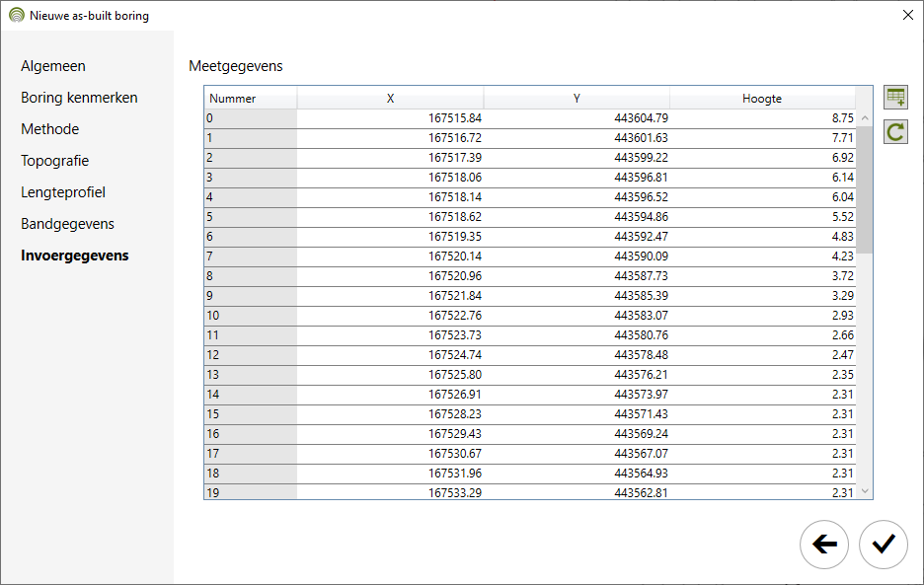Click Hoogte cell 4.83
This screenshot has width=924, height=585.
point(762,237)
